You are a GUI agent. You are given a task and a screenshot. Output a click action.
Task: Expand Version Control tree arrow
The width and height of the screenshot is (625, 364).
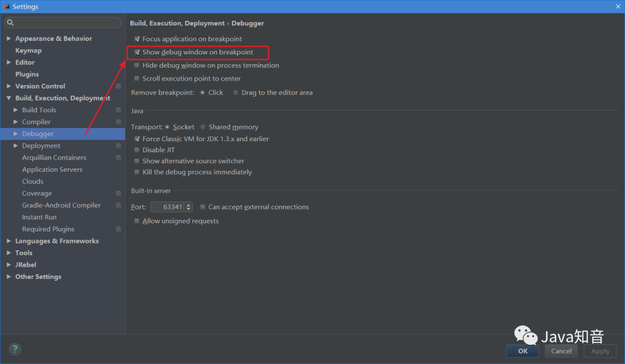(9, 86)
